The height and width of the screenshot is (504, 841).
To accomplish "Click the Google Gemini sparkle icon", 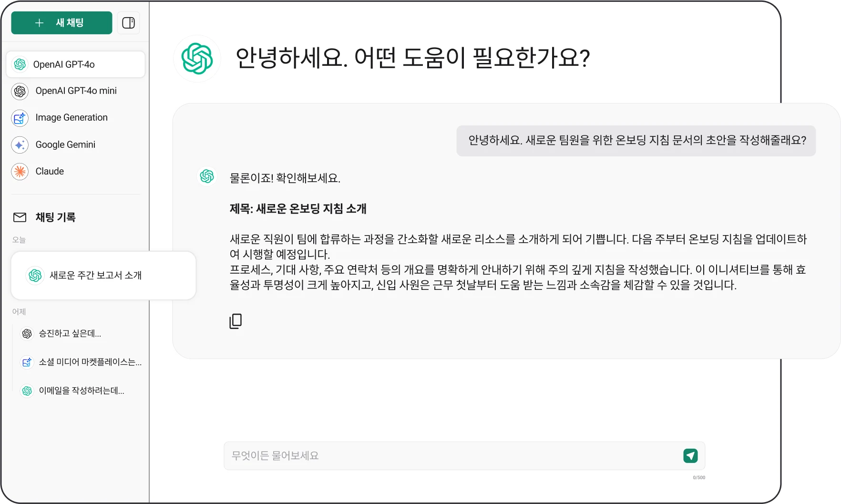I will pos(20,144).
